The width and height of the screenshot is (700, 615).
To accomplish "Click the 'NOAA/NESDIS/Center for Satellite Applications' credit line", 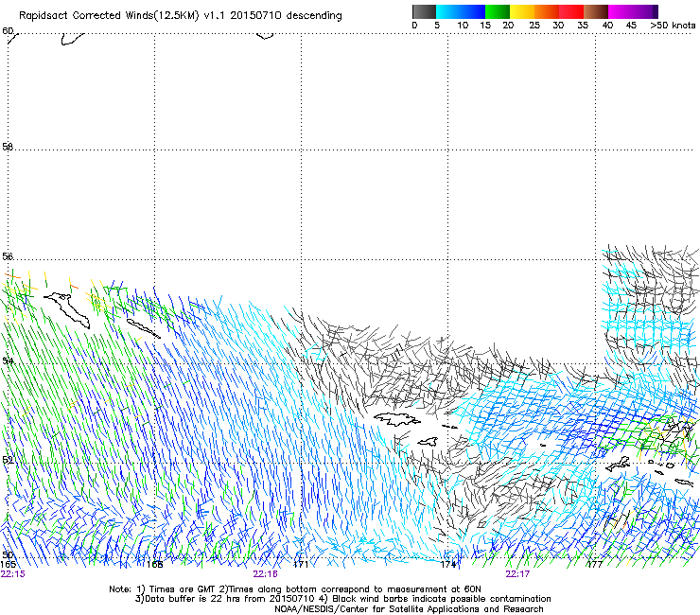I will (x=409, y=608).
